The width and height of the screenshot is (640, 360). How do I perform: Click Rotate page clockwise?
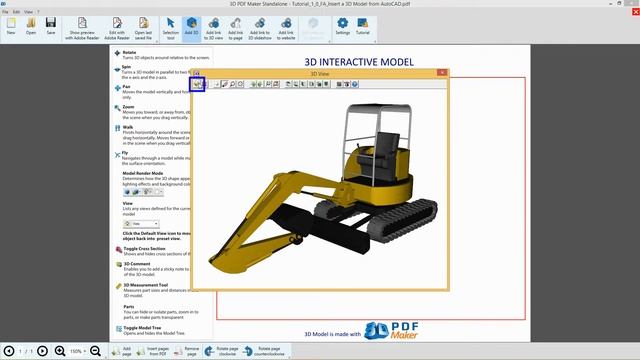pyautogui.click(x=222, y=351)
